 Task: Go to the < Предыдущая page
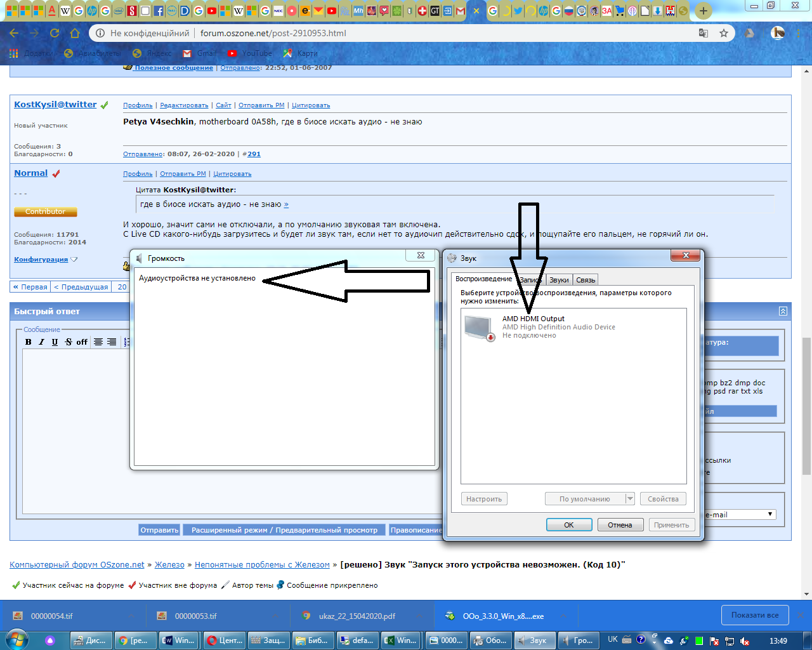(x=81, y=287)
